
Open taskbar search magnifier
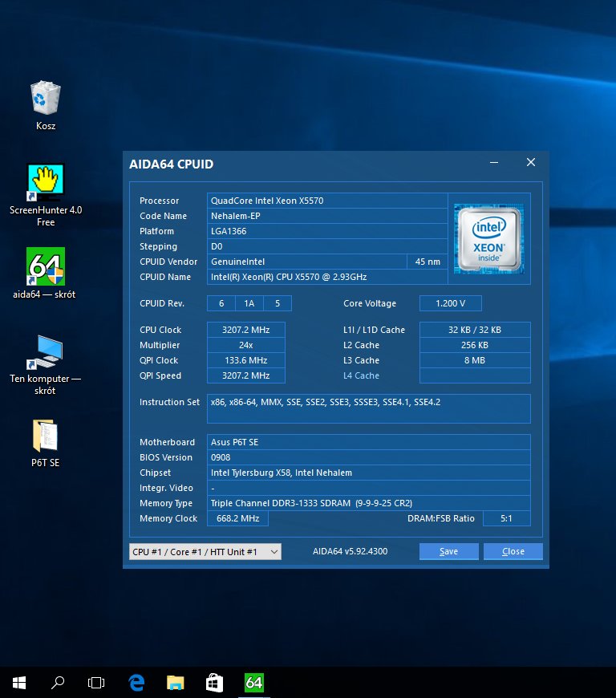58,683
